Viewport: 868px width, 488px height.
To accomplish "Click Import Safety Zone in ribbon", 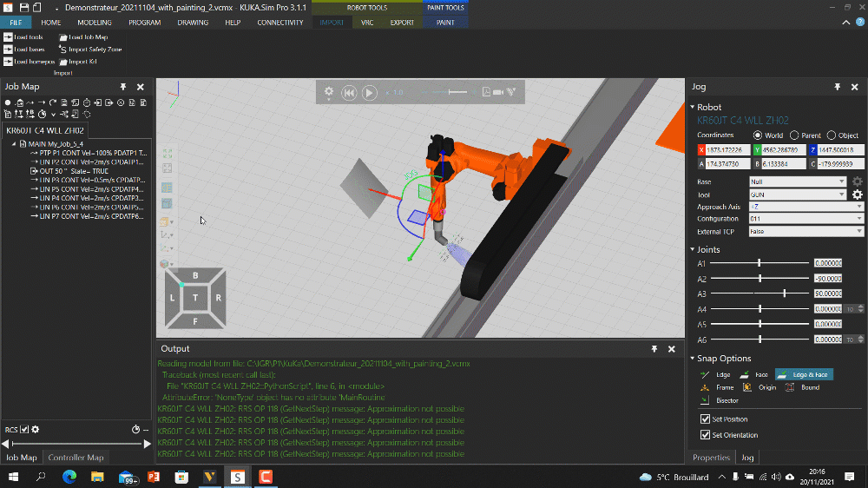I will (x=89, y=49).
